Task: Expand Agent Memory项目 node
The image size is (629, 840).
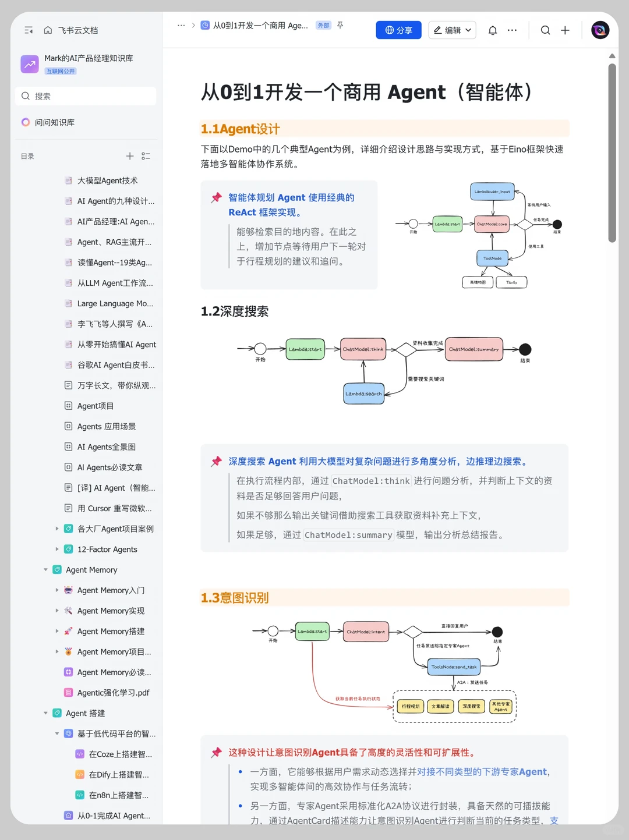Action: [57, 651]
